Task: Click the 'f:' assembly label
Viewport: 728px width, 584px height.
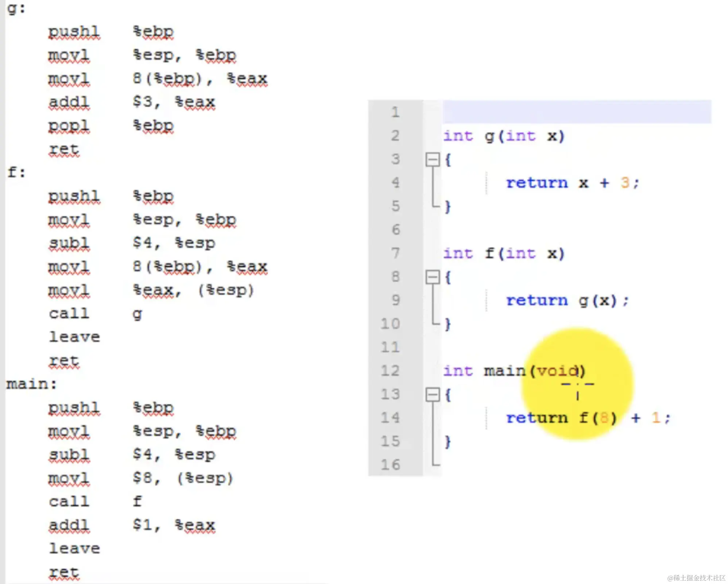Action: click(x=16, y=172)
